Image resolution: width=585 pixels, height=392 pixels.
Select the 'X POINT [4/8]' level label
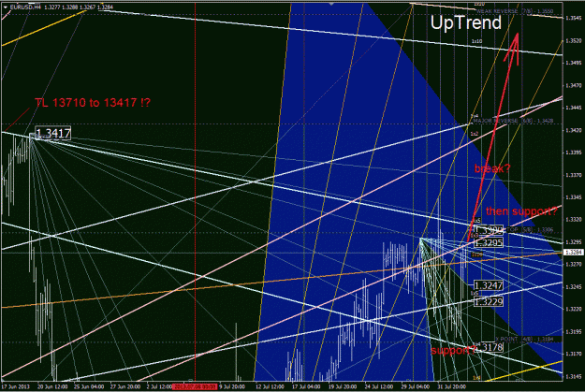click(x=525, y=339)
